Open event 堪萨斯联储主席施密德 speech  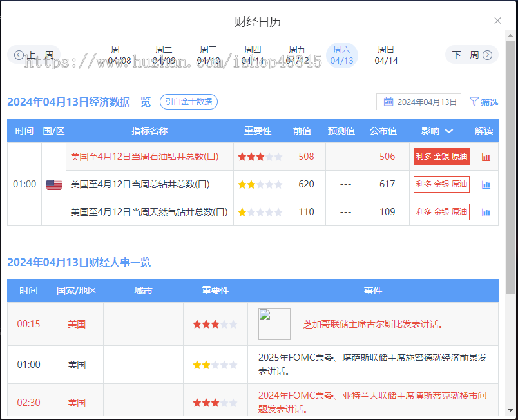click(372, 365)
